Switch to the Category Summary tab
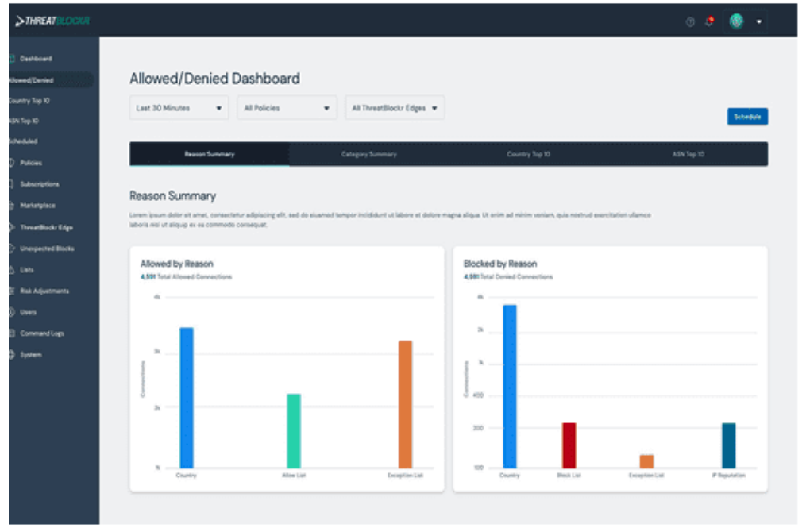This screenshot has width=806, height=532. 368,154
